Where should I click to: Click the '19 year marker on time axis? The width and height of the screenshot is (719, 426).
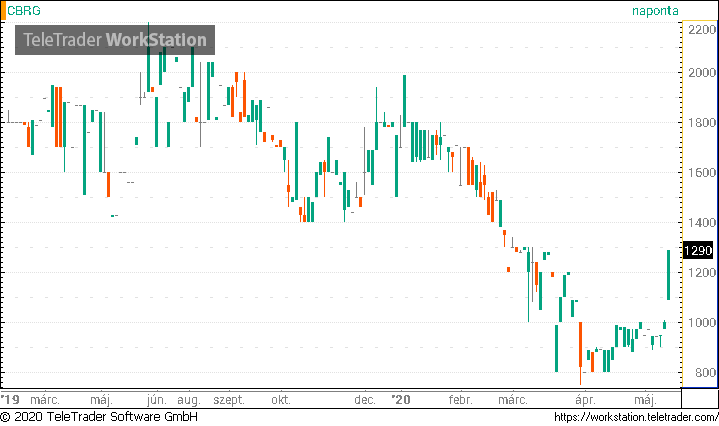[x=10, y=399]
